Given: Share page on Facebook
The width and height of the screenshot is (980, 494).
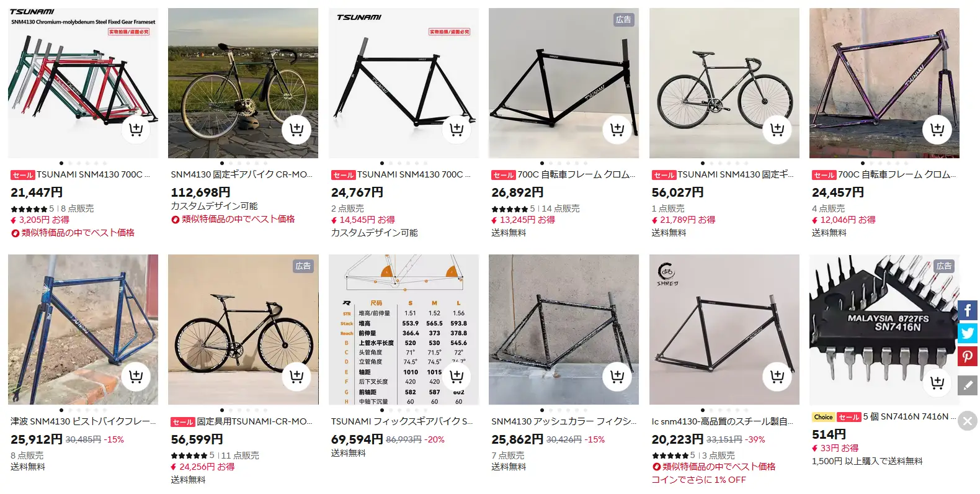Looking at the screenshot, I should (x=968, y=310).
